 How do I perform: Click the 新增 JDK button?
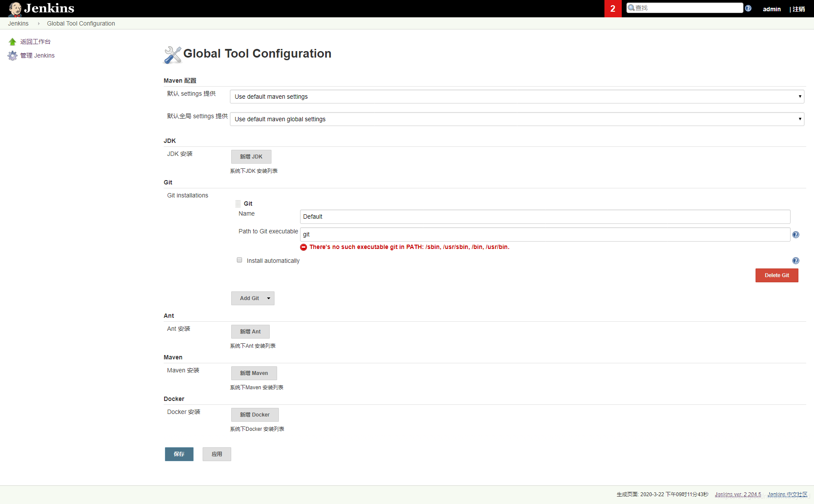pos(251,157)
